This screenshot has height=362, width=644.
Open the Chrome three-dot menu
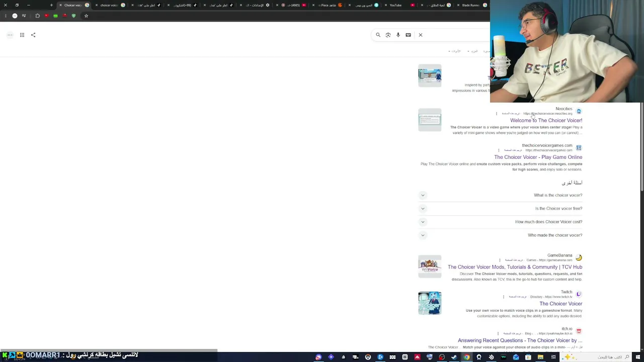6,16
